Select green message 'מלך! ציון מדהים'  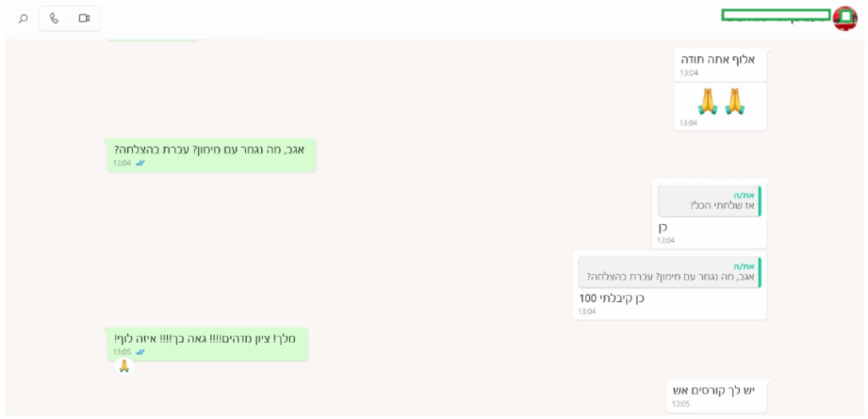[208, 344]
